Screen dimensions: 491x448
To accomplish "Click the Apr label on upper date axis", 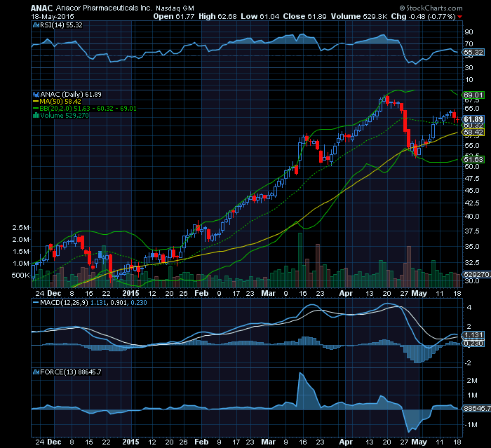I will tap(346, 293).
